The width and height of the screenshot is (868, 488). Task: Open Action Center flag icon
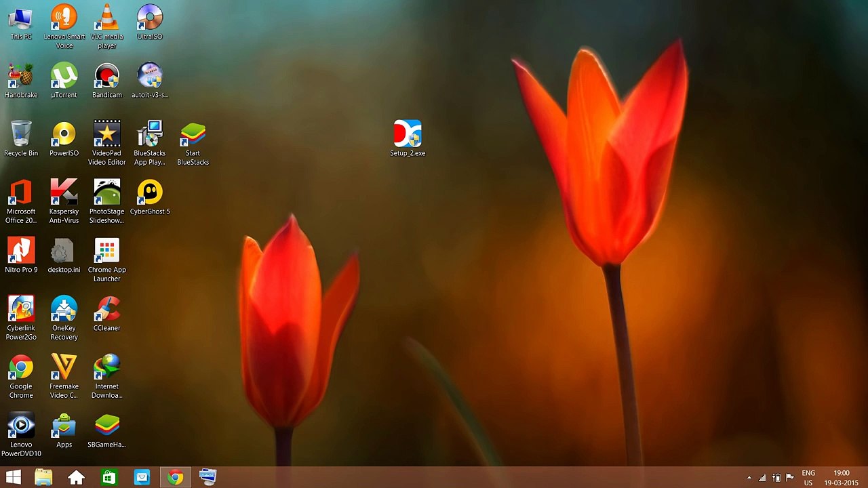point(790,478)
